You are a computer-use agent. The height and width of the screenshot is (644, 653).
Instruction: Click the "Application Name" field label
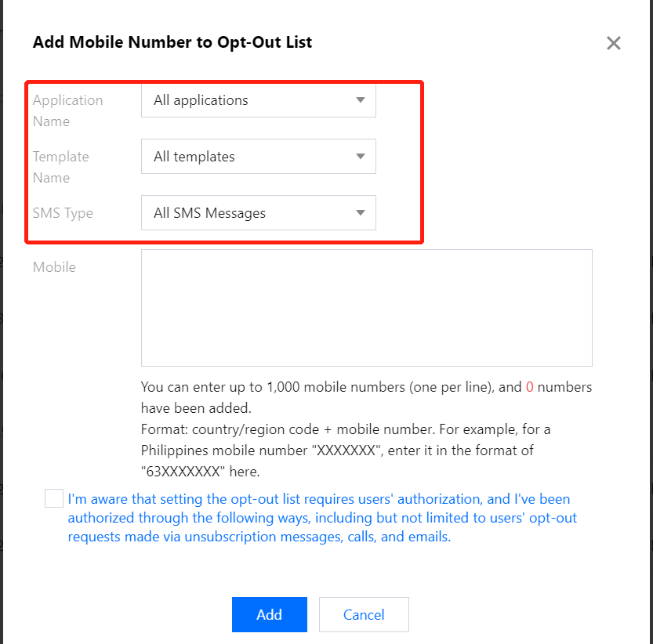pyautogui.click(x=67, y=110)
